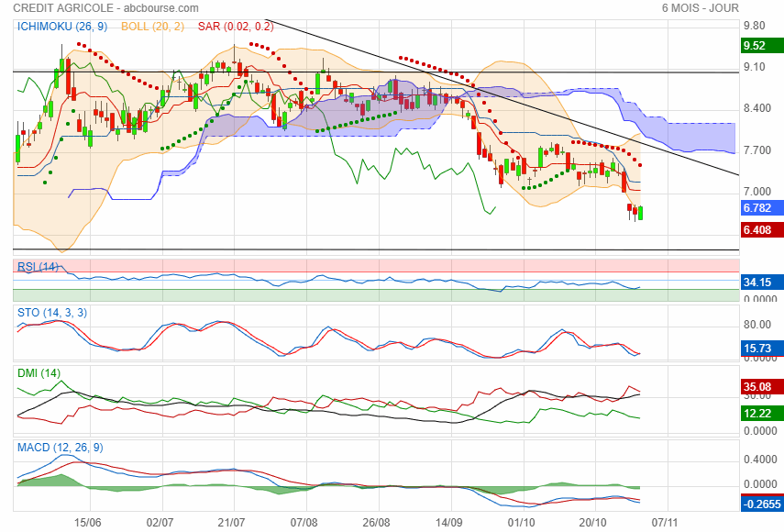Select the RSI value tag 34.15
The image size is (784, 532).
click(x=762, y=282)
